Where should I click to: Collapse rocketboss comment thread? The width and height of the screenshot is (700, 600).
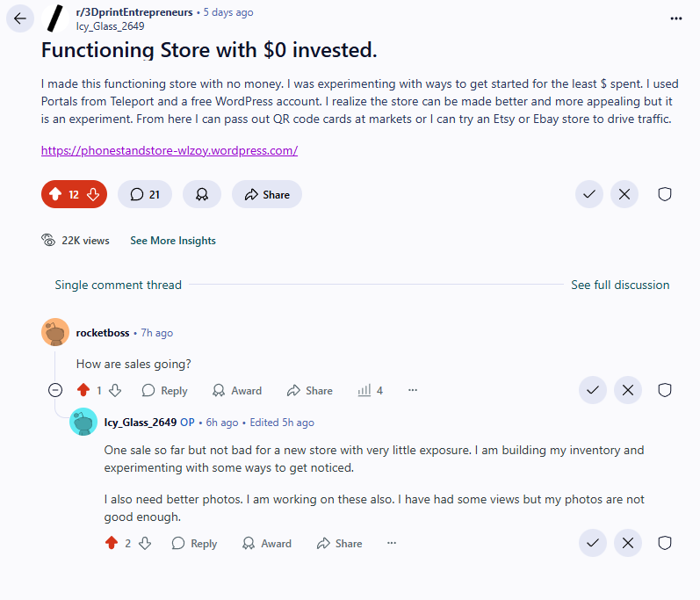pos(55,390)
